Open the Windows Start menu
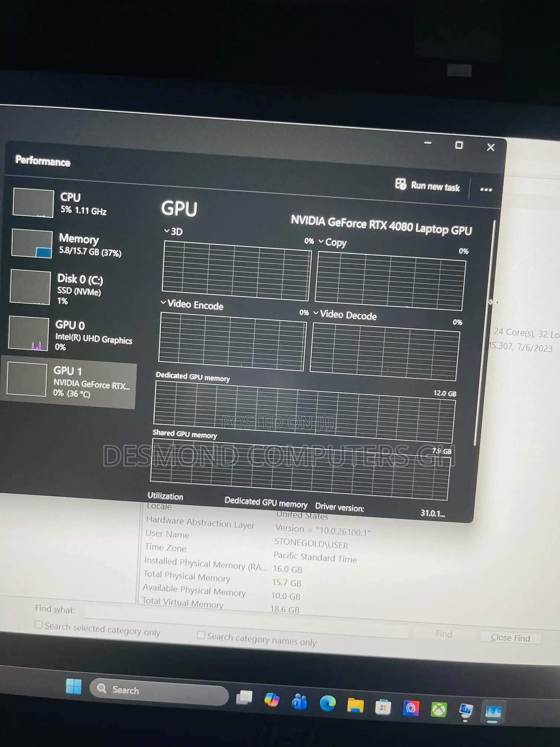The image size is (560, 747). (74, 686)
